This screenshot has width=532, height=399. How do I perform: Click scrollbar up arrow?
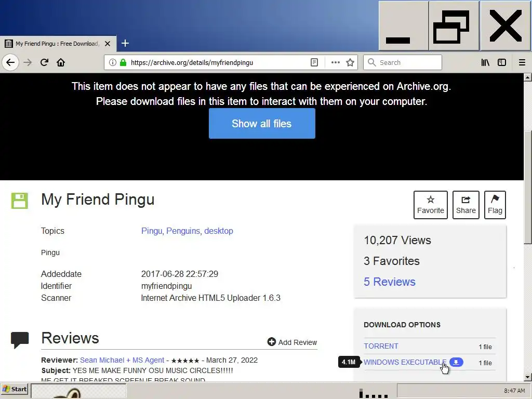(528, 77)
